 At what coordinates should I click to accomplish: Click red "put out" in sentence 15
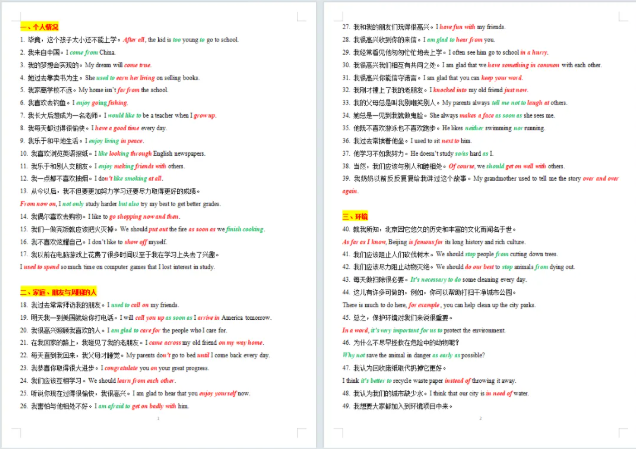pos(158,229)
